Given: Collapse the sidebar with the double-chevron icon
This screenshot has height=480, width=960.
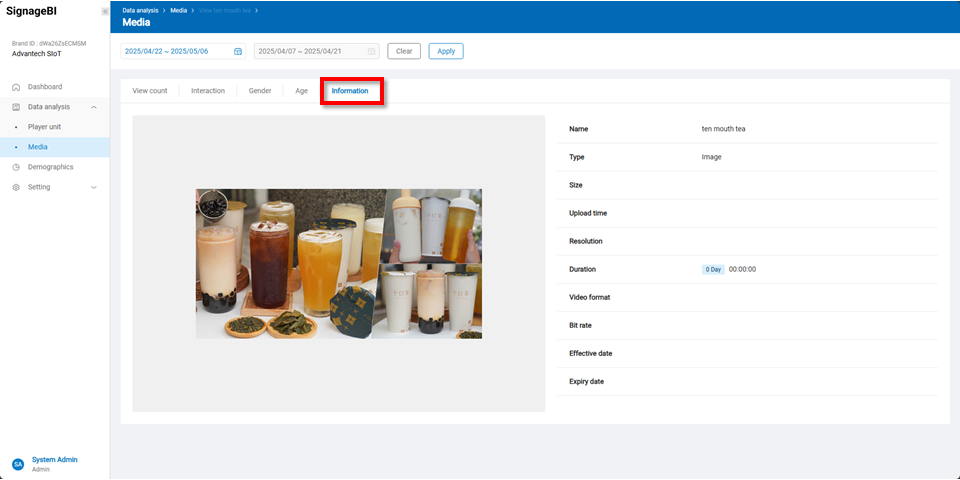Looking at the screenshot, I should [104, 11].
